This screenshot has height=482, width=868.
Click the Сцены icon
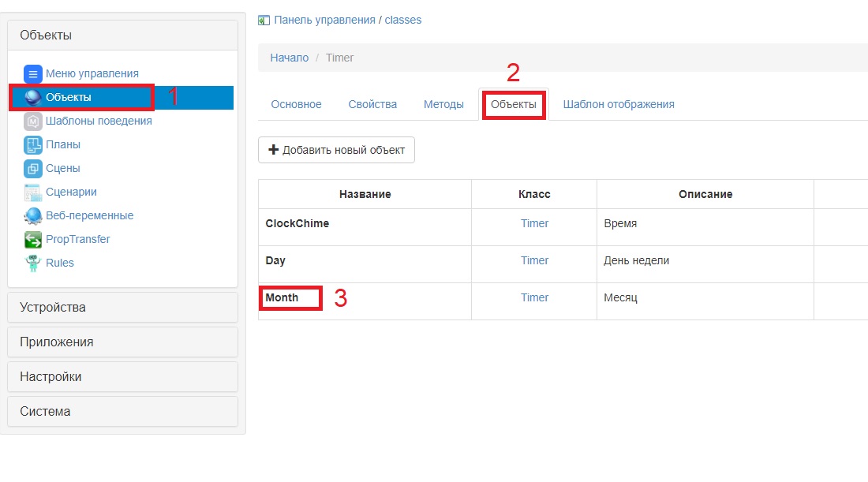tap(32, 168)
